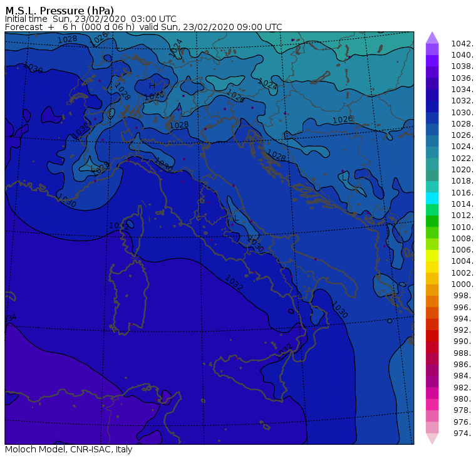Screen dimensions: 476x458
Task: Click the 'L' low marker over central Italy
Action: (236, 218)
